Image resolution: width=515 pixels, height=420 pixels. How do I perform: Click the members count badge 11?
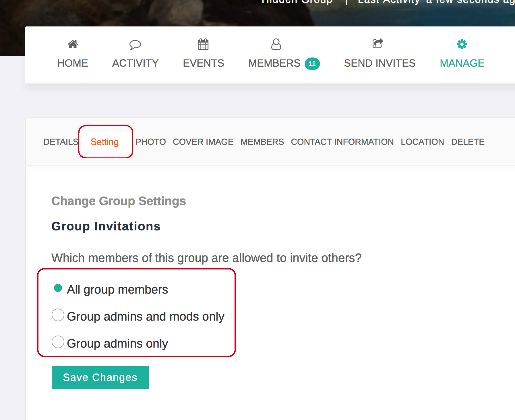point(312,63)
